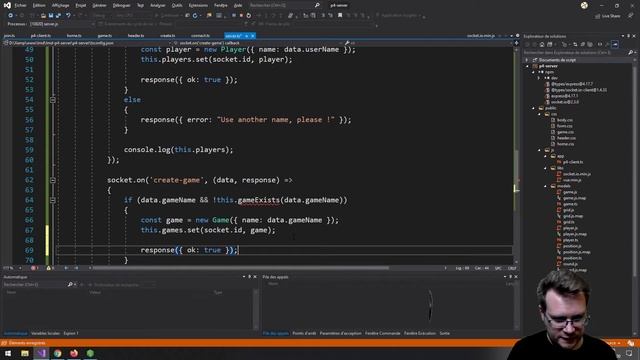Switch to the header.ts editor tab
This screenshot has width=640, height=360.
pos(136,36)
